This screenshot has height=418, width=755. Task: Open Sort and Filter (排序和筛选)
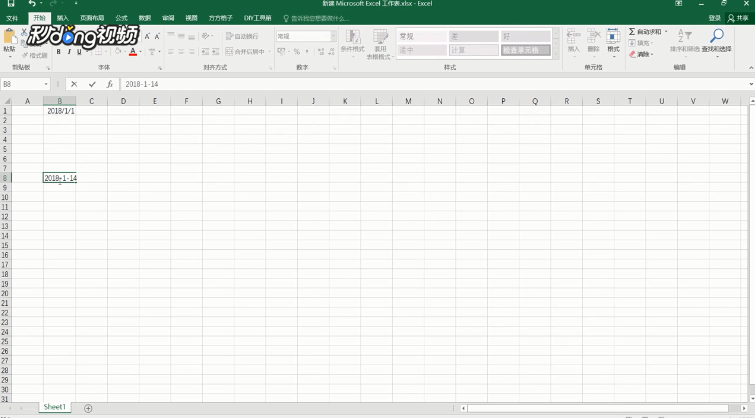(684, 41)
